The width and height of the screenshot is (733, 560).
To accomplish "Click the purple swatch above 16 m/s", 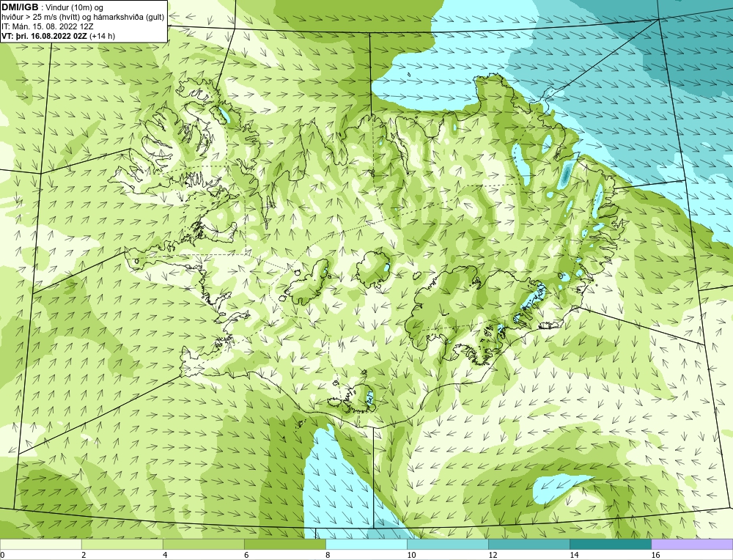I will click(x=693, y=544).
